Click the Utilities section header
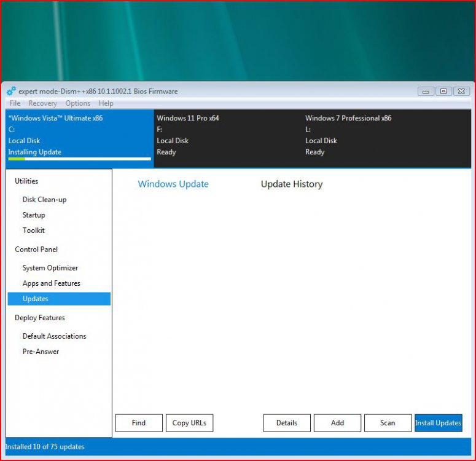The image size is (476, 461). (26, 181)
